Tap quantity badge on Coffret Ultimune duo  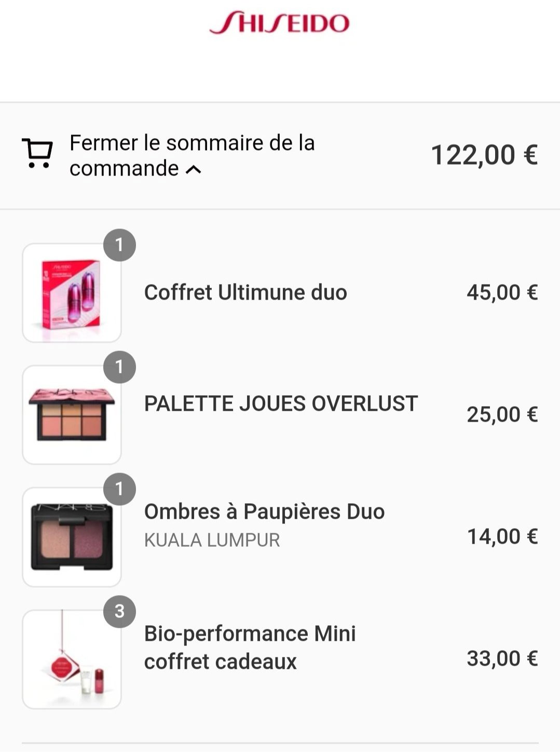pyautogui.click(x=119, y=245)
